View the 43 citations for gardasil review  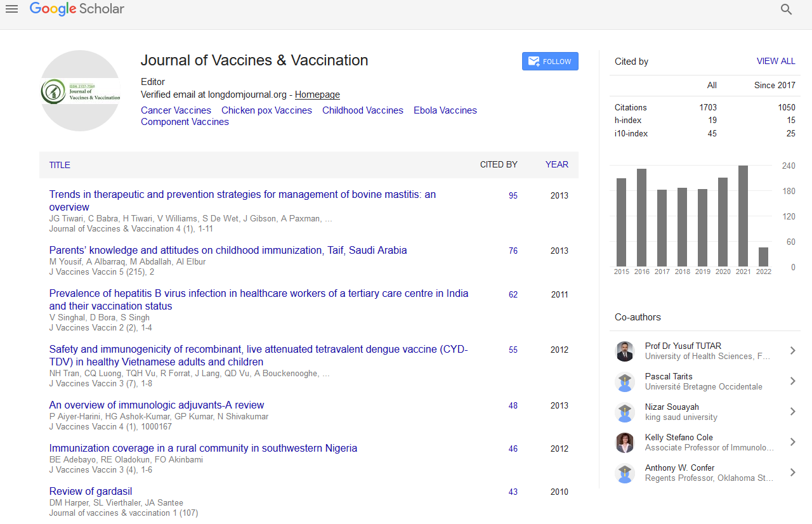[513, 492]
